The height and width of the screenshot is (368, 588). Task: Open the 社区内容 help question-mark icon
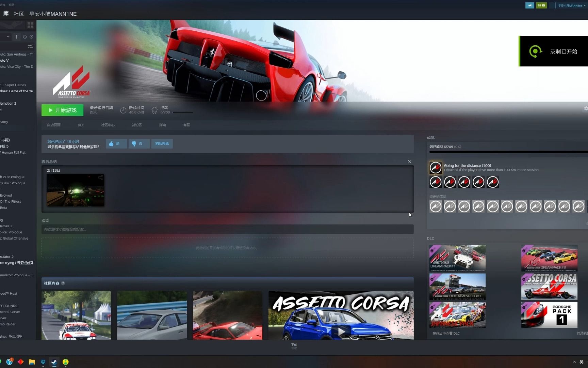[x=63, y=283]
